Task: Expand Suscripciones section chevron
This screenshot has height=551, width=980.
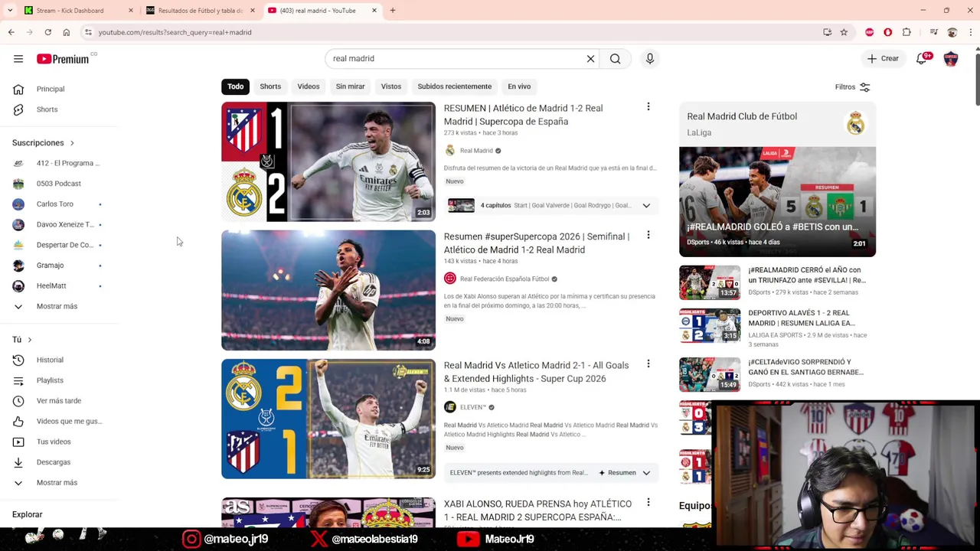Action: (x=72, y=143)
